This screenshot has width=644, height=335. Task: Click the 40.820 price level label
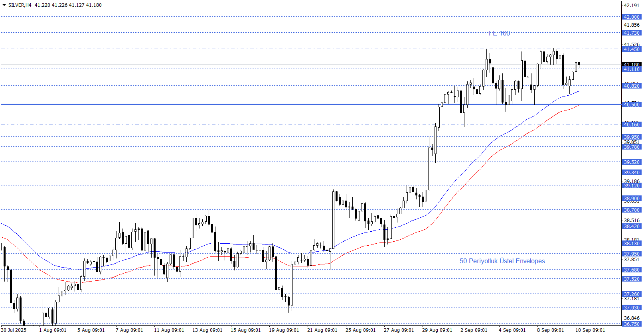coord(632,86)
